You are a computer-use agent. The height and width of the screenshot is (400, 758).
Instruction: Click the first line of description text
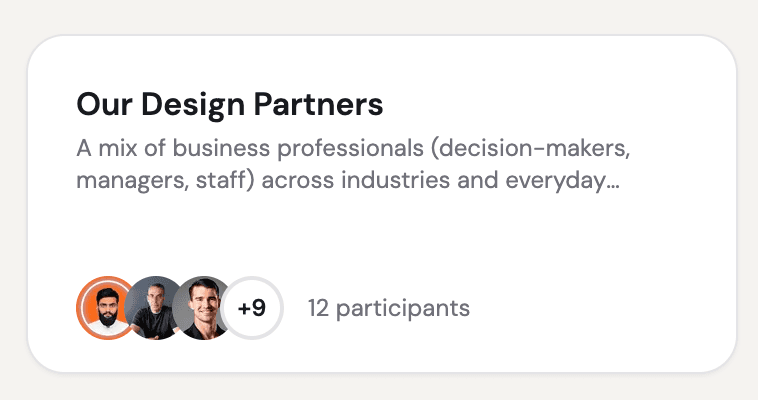[354, 150]
